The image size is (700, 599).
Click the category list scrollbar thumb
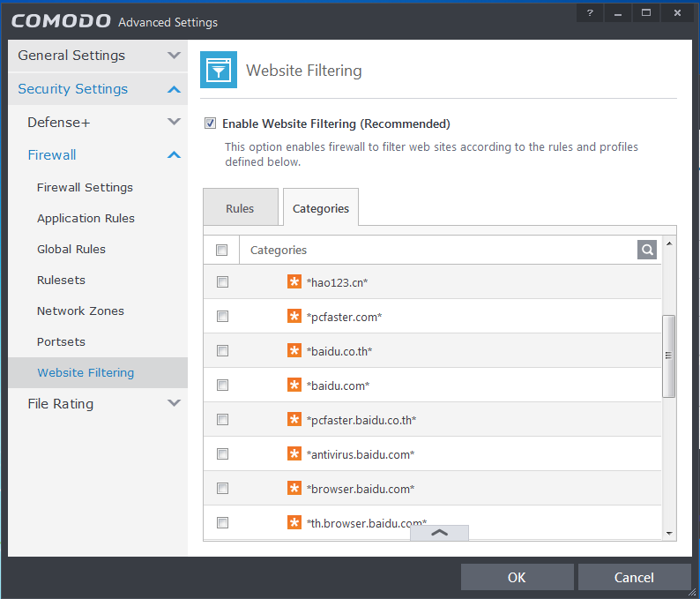tap(669, 356)
